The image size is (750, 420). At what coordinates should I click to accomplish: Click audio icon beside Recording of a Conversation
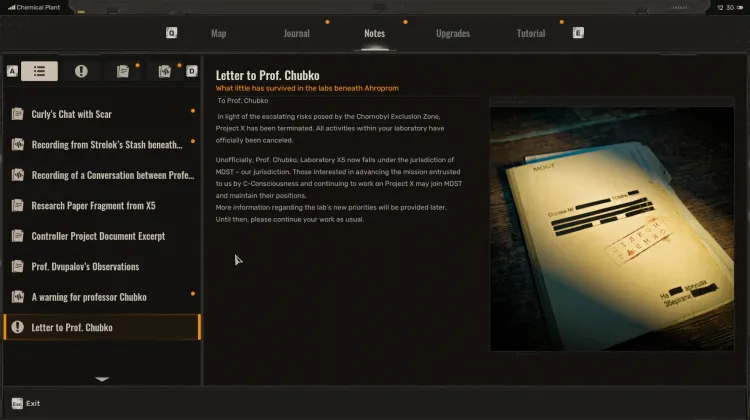click(x=18, y=175)
